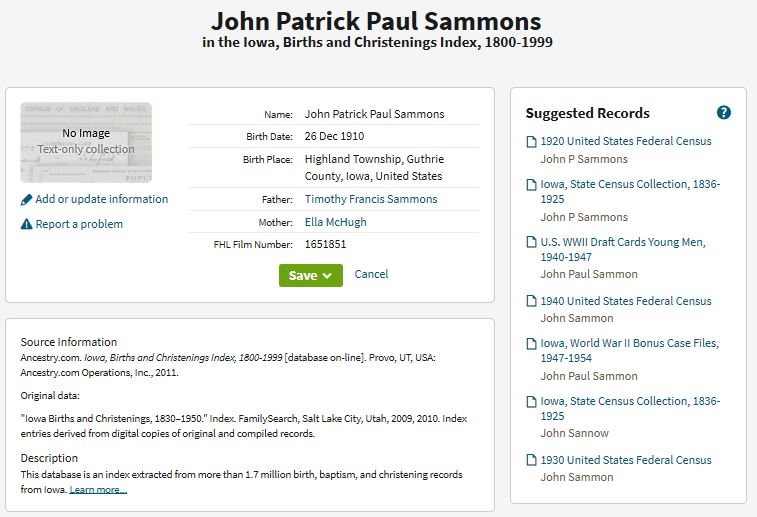757x517 pixels.
Task: Click the Add or update information link
Action: pyautogui.click(x=101, y=199)
